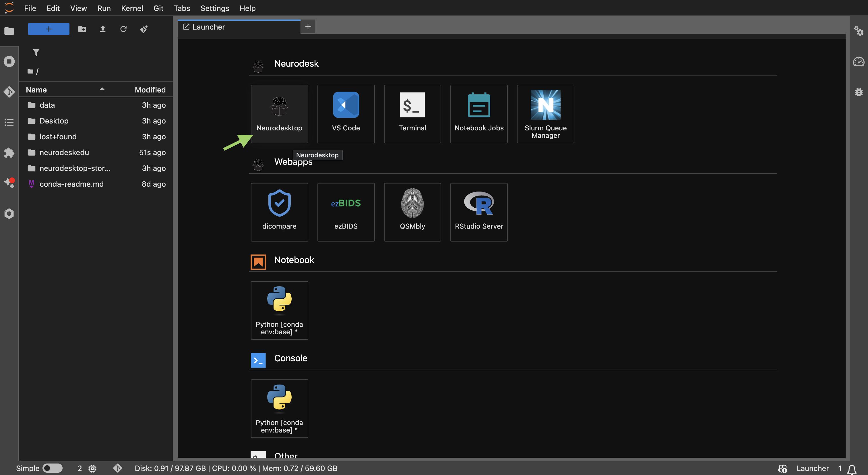Launch the Neurodesktop app card

coord(279,114)
